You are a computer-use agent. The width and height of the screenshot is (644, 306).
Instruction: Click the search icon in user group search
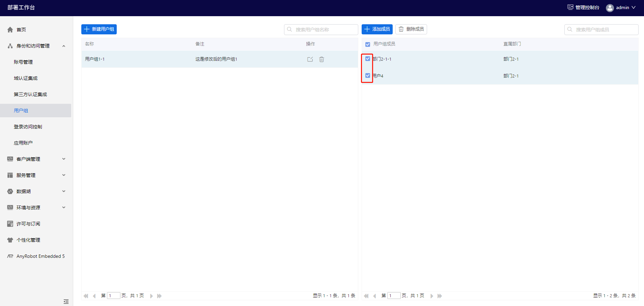point(289,29)
